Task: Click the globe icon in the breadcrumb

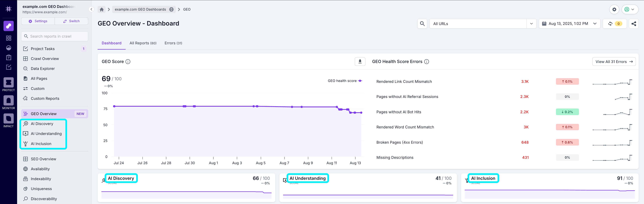Action: [x=172, y=9]
